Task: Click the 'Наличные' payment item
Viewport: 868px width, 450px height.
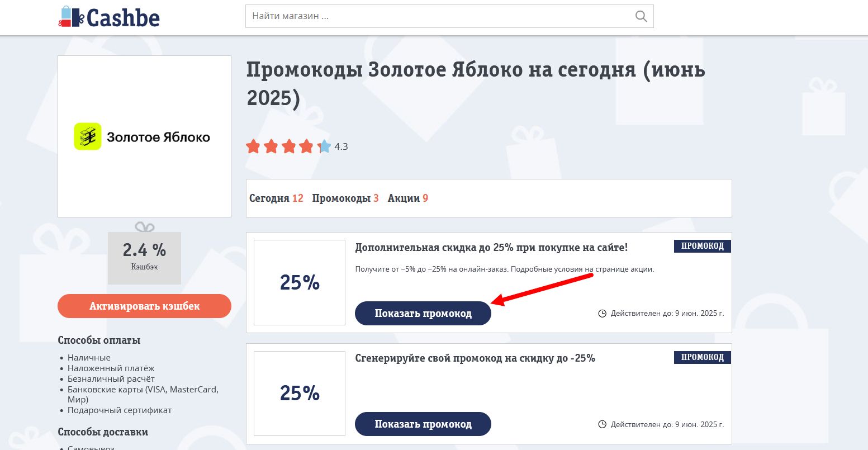Action: click(89, 358)
